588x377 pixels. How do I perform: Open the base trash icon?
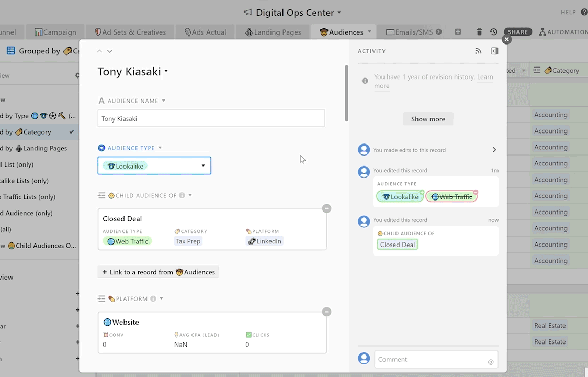click(479, 32)
